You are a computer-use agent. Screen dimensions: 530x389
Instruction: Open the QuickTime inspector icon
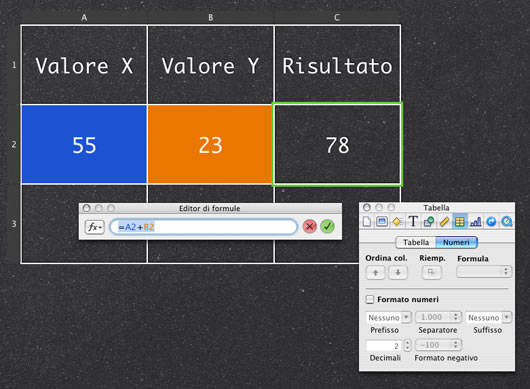506,222
